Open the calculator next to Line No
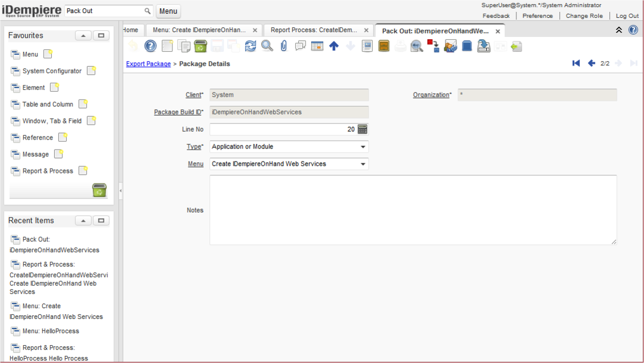Viewport: 644px width, 363px height. 363,129
